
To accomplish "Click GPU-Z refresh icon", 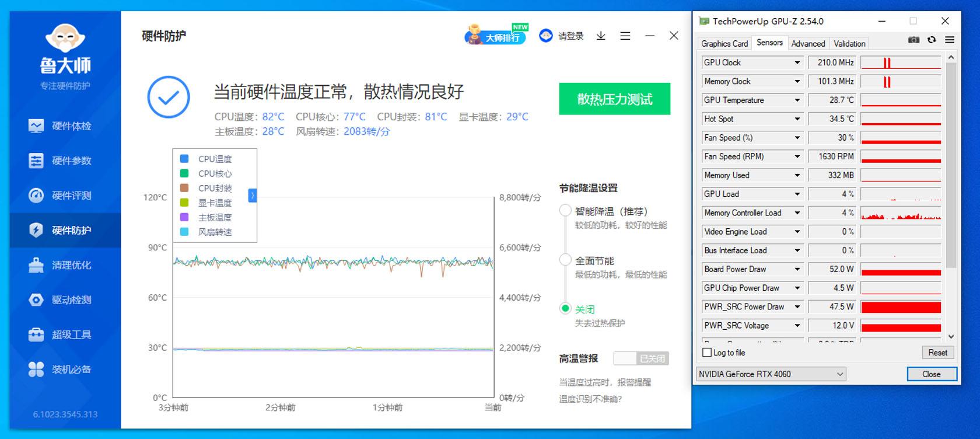I will click(932, 40).
